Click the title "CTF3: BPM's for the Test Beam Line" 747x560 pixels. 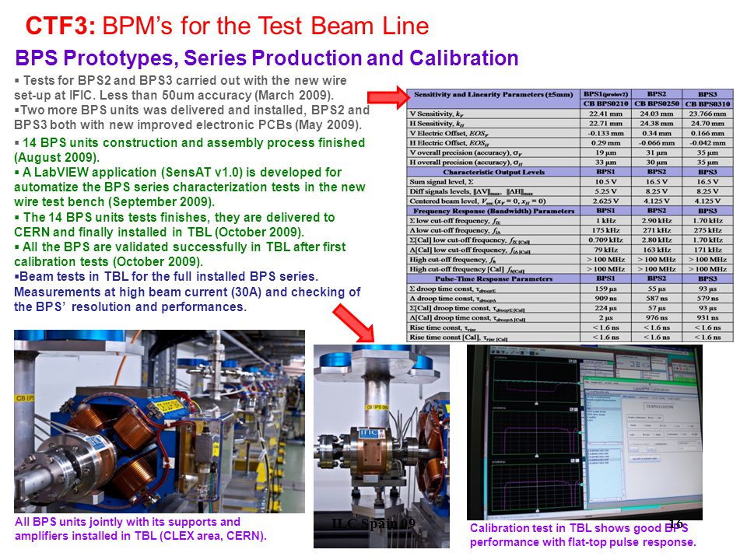[x=226, y=26]
